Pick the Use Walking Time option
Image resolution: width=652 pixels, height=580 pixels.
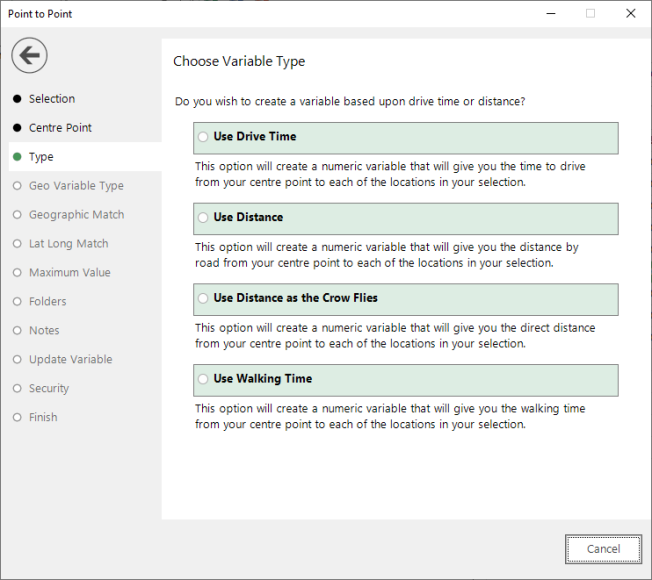[x=204, y=380]
